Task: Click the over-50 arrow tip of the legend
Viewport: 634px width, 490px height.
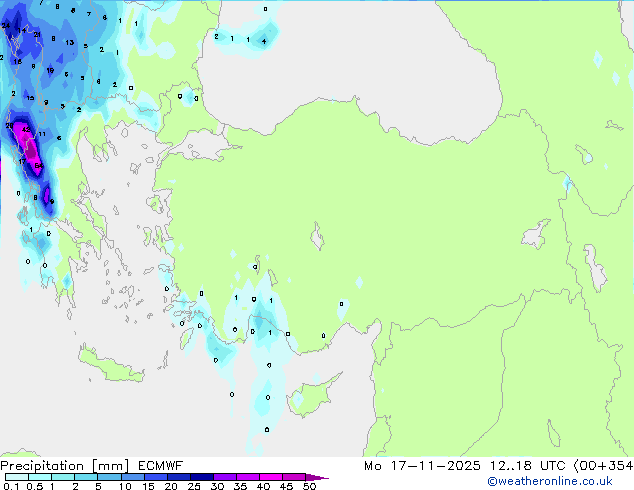Action: coord(317,477)
